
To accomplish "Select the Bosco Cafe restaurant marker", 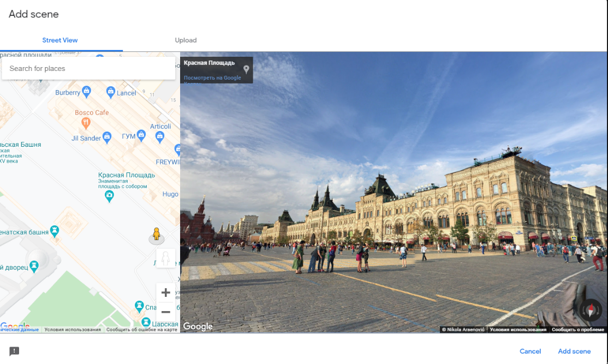I will [86, 123].
